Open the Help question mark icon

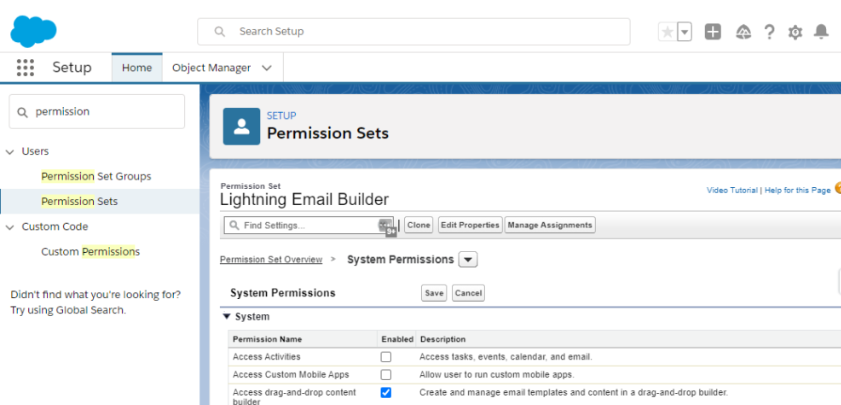[769, 32]
